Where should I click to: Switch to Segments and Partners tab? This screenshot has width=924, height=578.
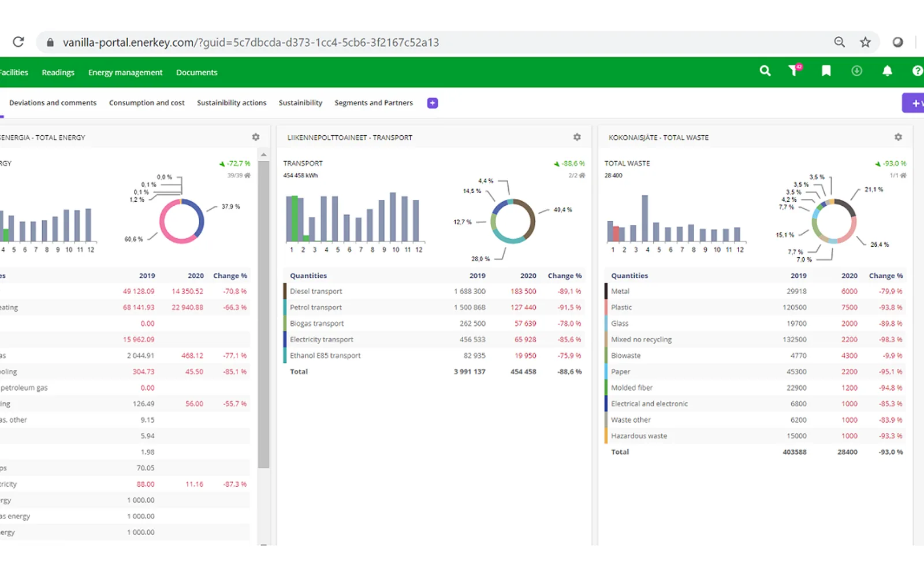tap(374, 103)
